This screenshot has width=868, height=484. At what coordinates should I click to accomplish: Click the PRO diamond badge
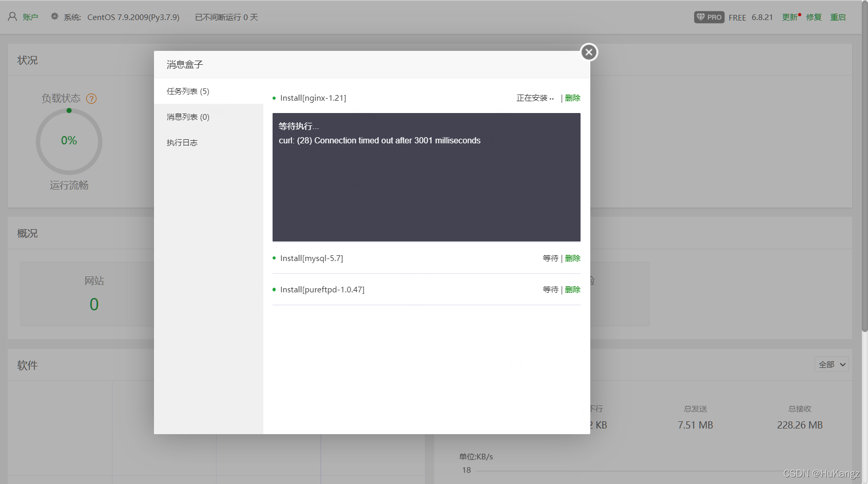tap(709, 17)
